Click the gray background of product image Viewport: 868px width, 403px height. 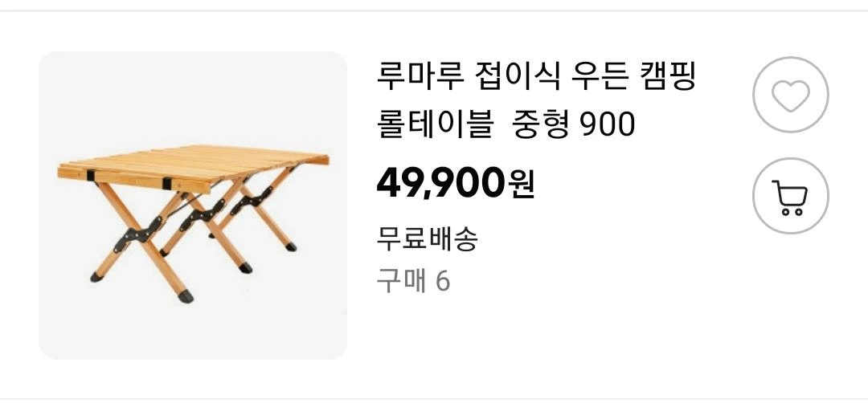pyautogui.click(x=194, y=94)
